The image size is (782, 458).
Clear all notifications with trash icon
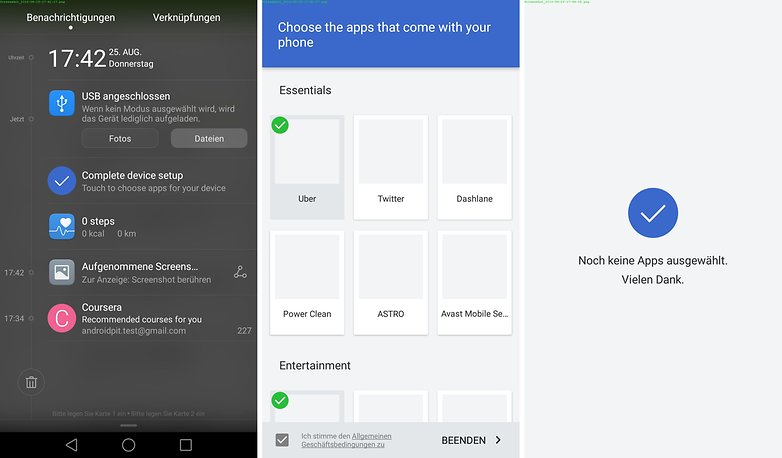pos(31,382)
